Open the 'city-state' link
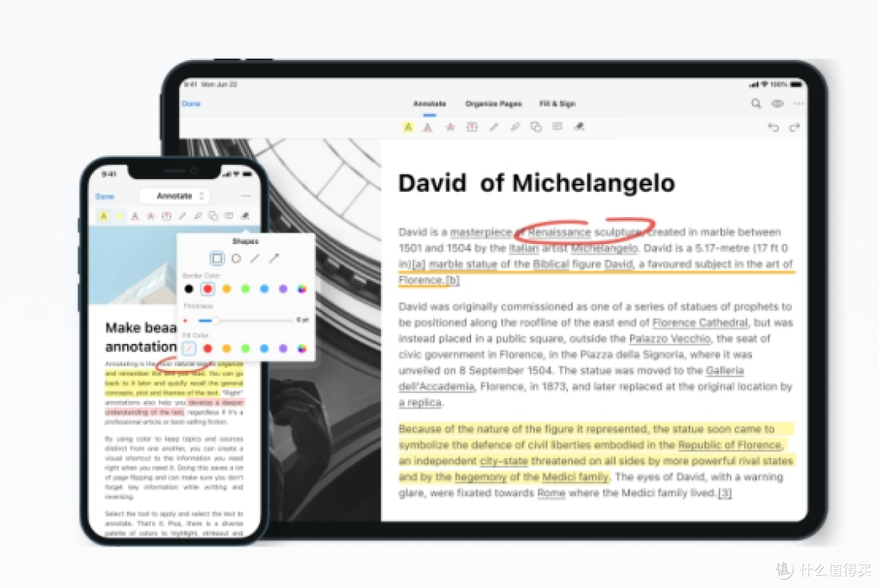The width and height of the screenshot is (879, 588). pyautogui.click(x=504, y=461)
